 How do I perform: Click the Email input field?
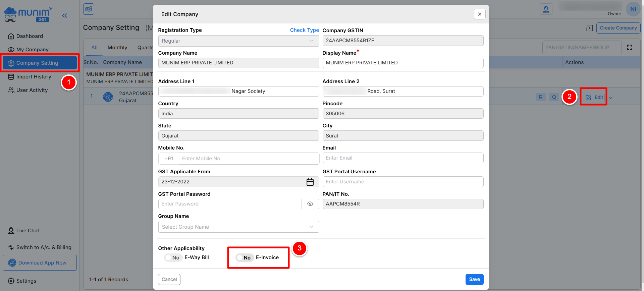403,158
